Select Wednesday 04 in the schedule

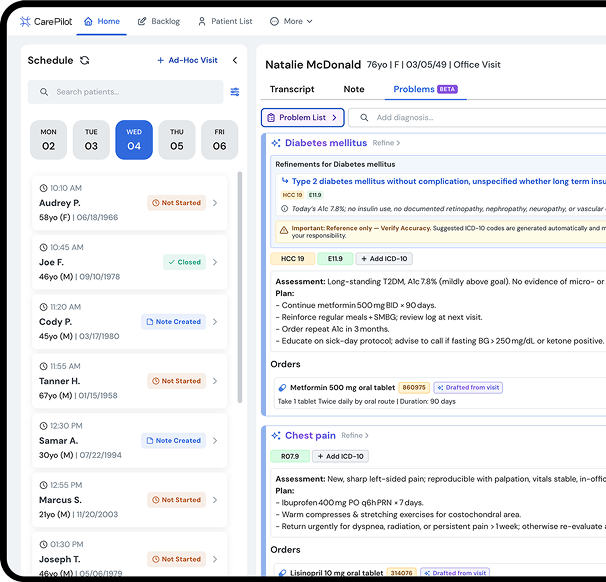[x=134, y=140]
